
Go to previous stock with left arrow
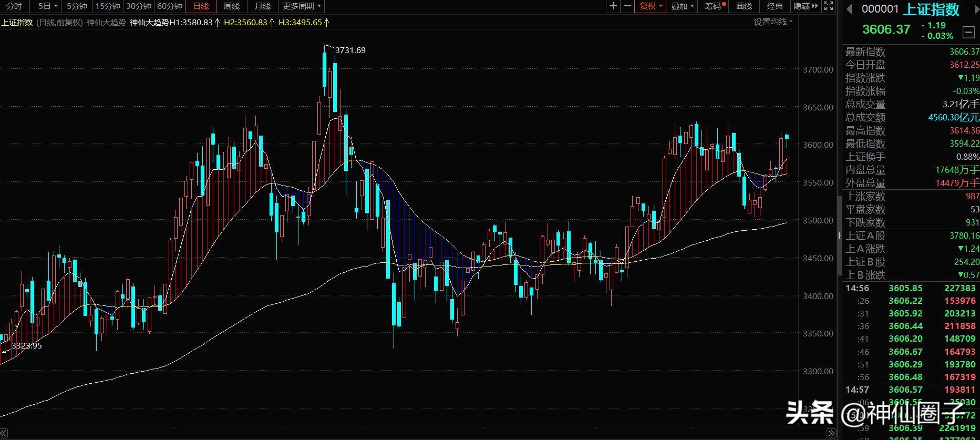pos(849,9)
